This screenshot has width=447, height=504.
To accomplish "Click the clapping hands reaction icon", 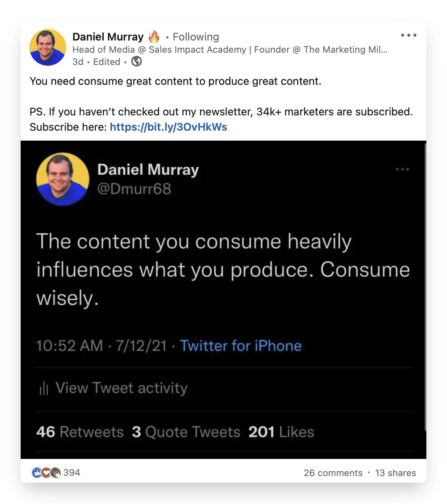I will coord(55,473).
